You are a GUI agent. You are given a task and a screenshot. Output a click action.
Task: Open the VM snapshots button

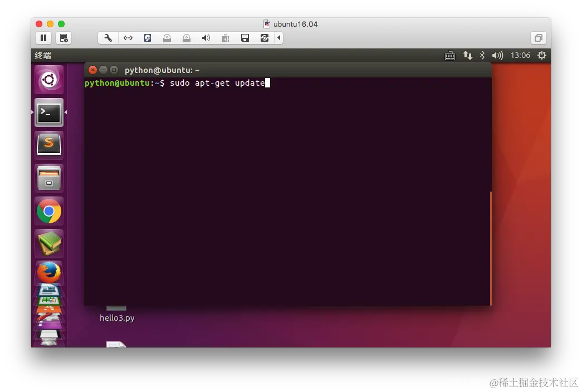coord(63,38)
